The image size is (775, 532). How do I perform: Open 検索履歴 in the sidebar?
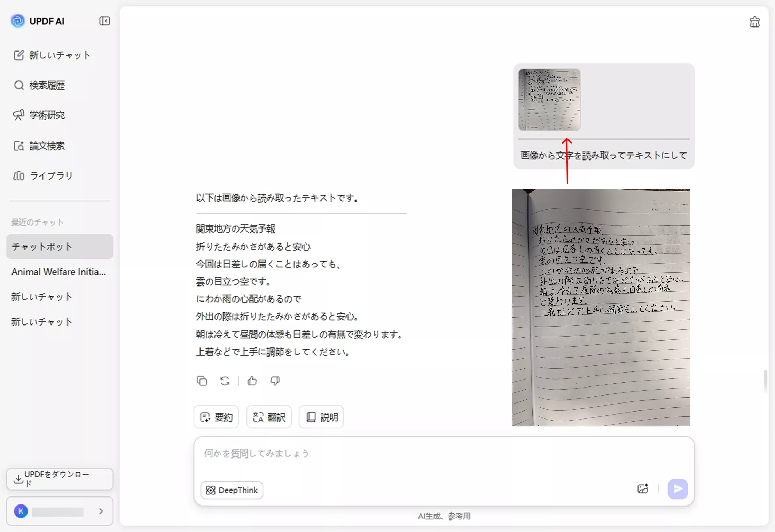tap(47, 85)
